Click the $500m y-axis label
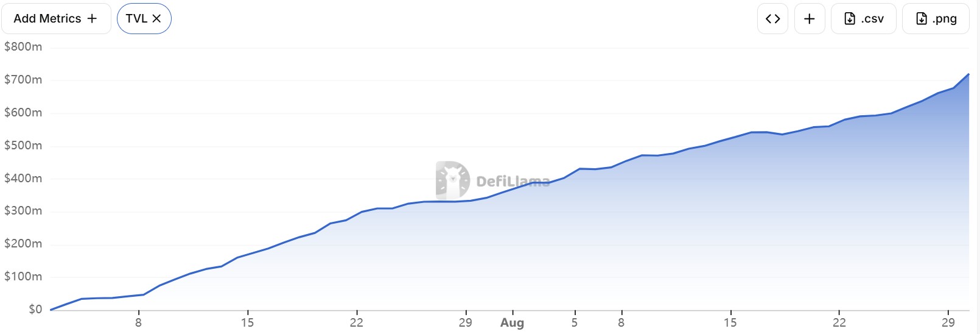 [23, 145]
